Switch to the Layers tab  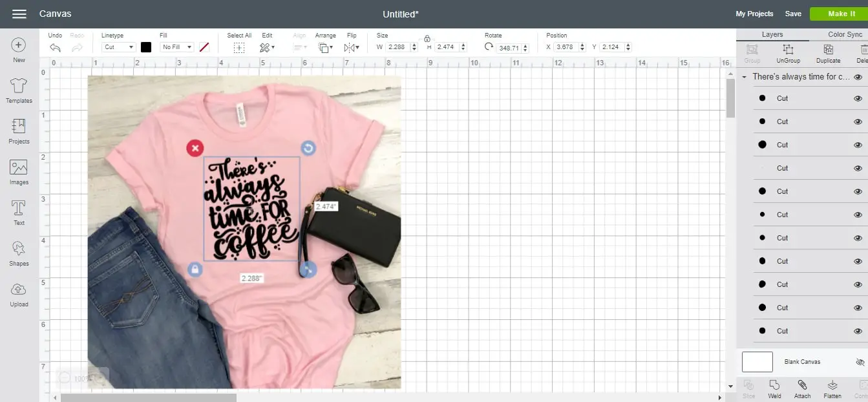click(x=772, y=35)
